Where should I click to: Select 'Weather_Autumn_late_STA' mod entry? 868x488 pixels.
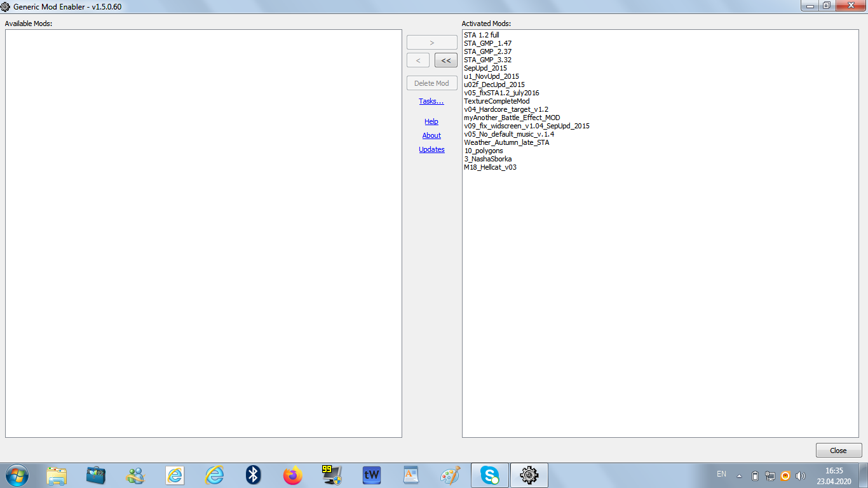tap(506, 142)
